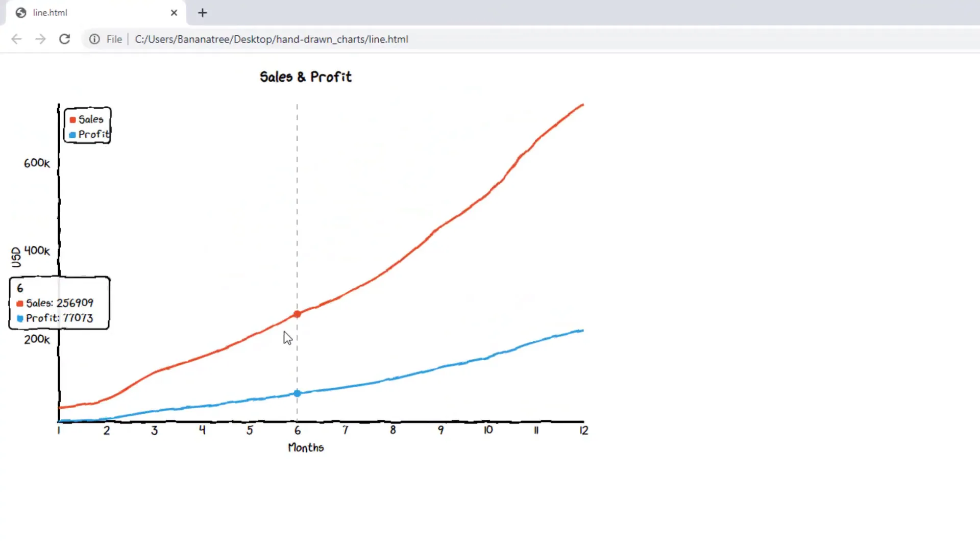This screenshot has width=980, height=551.
Task: Click the Sales legend label
Action: pos(91,119)
